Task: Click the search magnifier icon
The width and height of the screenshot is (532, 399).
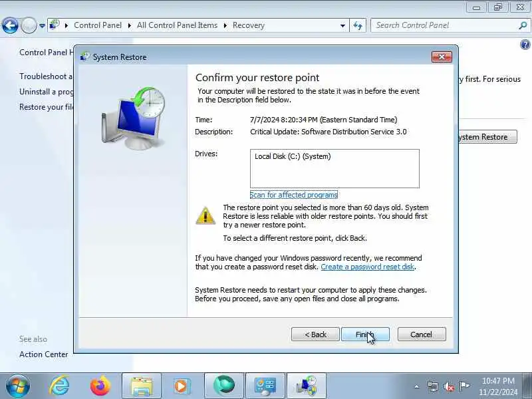Action: pyautogui.click(x=523, y=25)
